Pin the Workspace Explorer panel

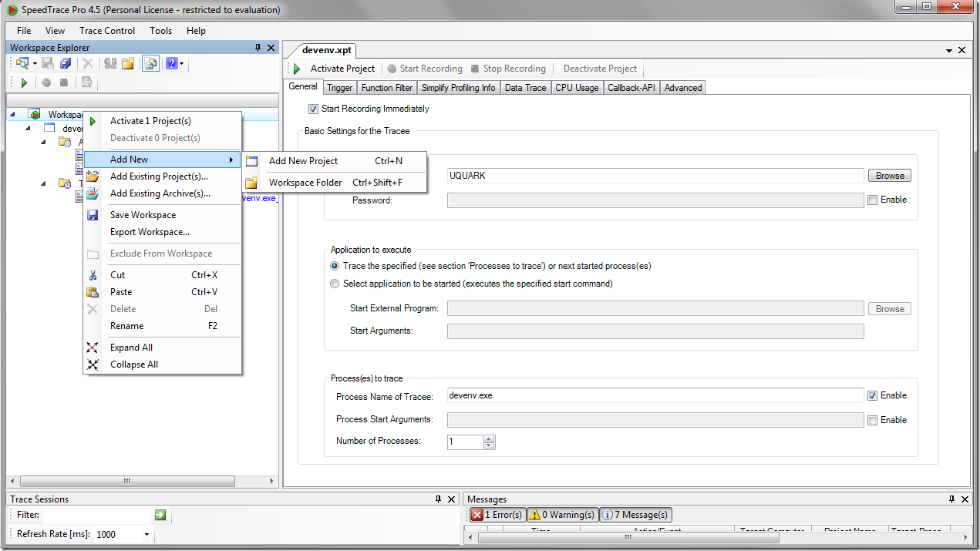tap(258, 48)
